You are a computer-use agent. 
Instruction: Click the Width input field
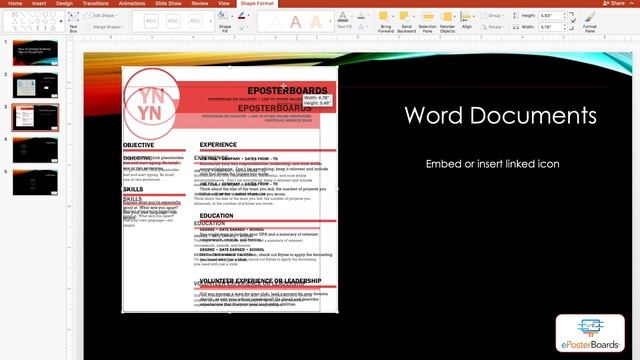[550, 27]
